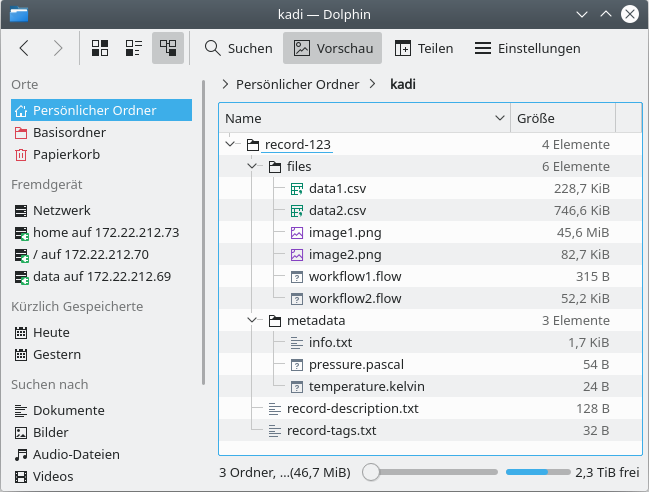Open Papierkorb trash in sidebar
This screenshot has width=649, height=492.
pos(66,155)
